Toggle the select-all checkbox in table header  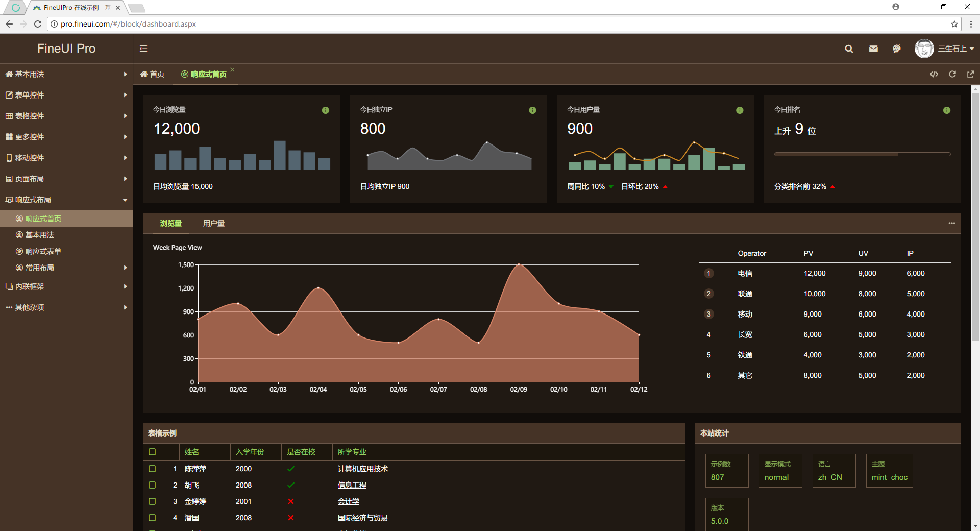pyautogui.click(x=152, y=452)
